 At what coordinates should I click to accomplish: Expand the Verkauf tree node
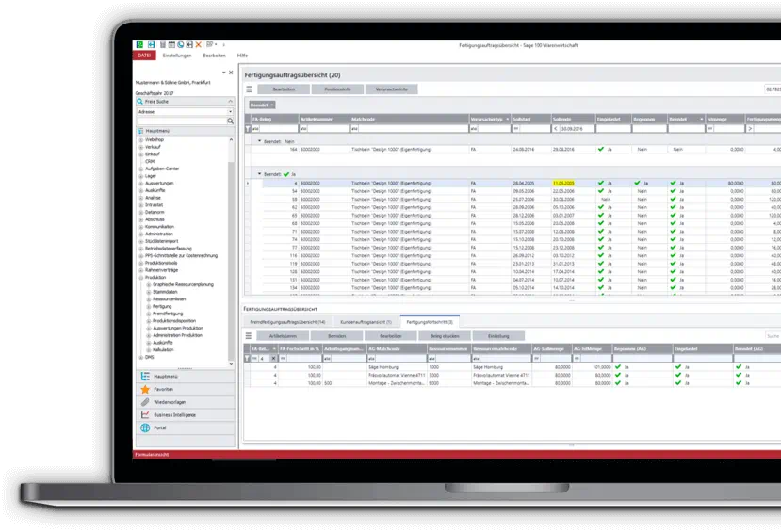[x=141, y=147]
